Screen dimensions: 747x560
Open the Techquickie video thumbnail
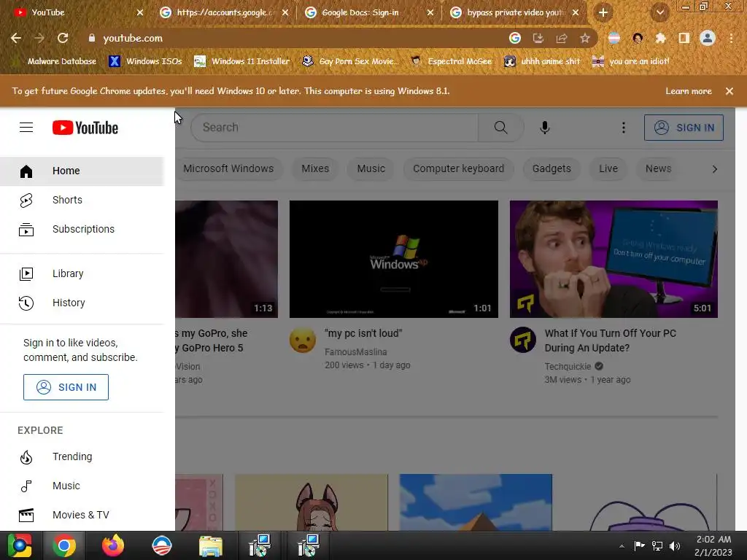pos(614,259)
